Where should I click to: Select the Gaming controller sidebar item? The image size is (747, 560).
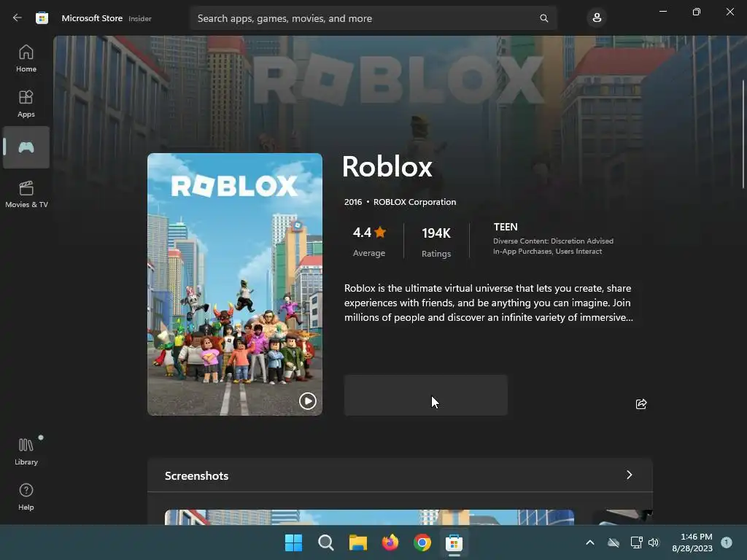click(26, 147)
